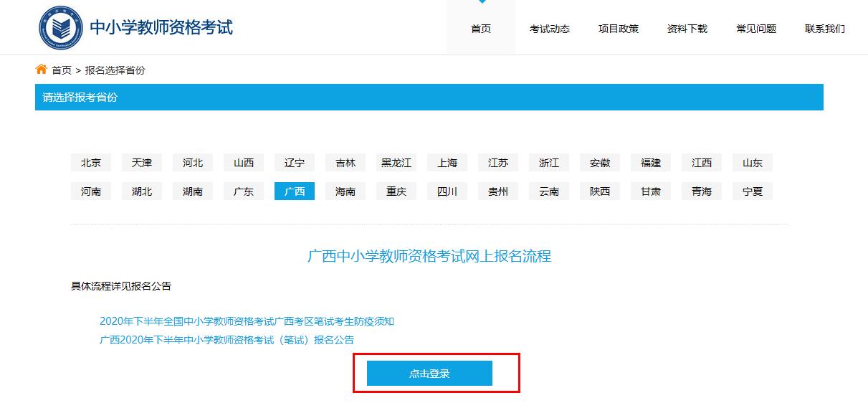Pick 江苏 province
Viewport: 868px width, 403px height.
(498, 163)
